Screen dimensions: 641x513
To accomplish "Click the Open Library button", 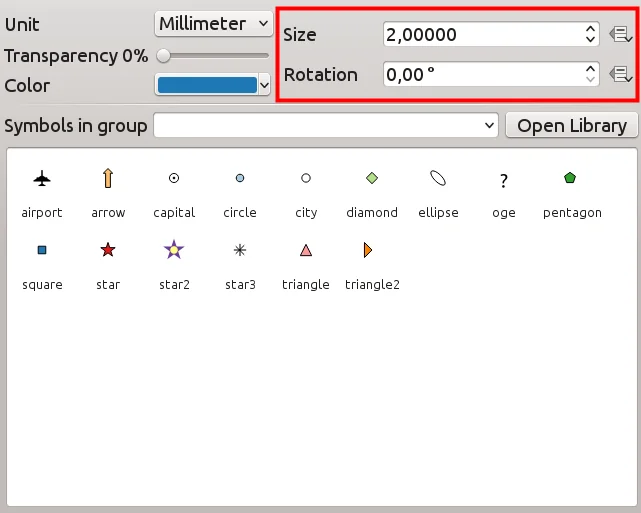I will coord(571,126).
